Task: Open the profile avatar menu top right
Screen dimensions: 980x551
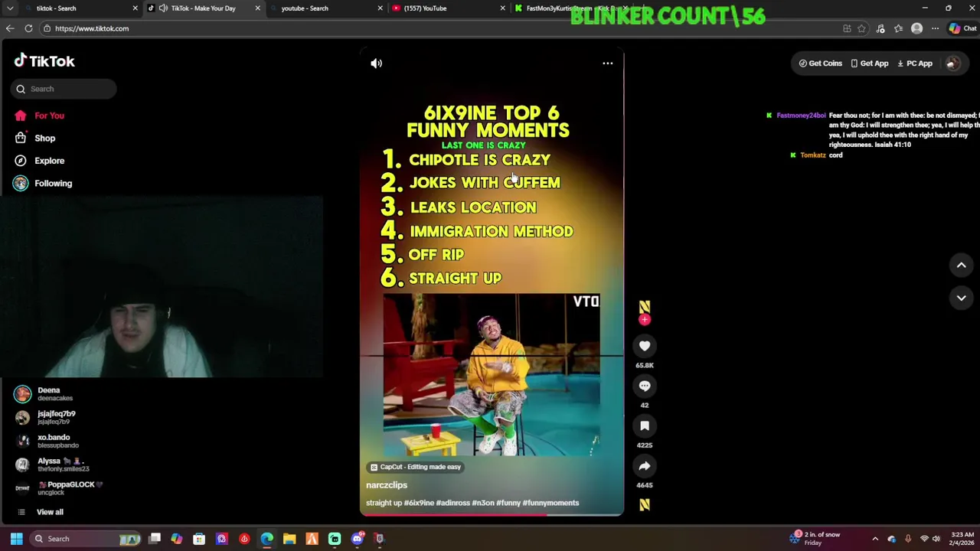Action: pos(952,64)
